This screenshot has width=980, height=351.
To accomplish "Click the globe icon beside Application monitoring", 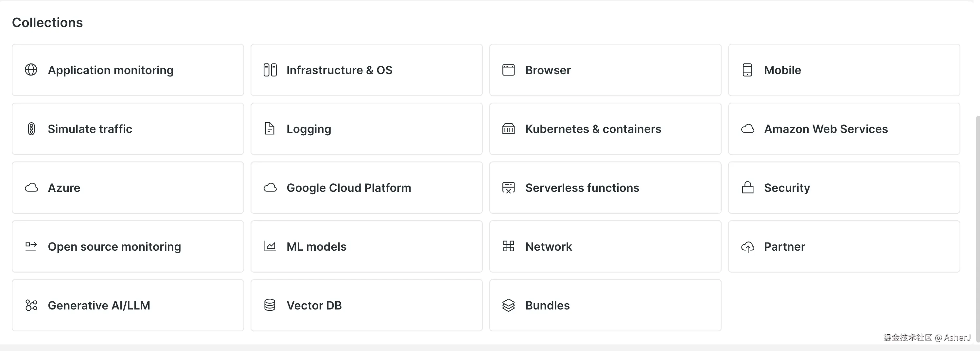I will pos(31,70).
